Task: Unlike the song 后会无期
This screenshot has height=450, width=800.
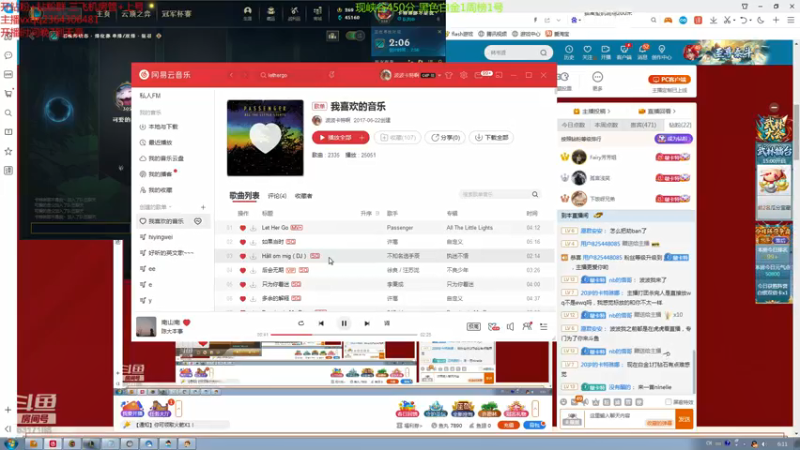Action: (x=243, y=270)
